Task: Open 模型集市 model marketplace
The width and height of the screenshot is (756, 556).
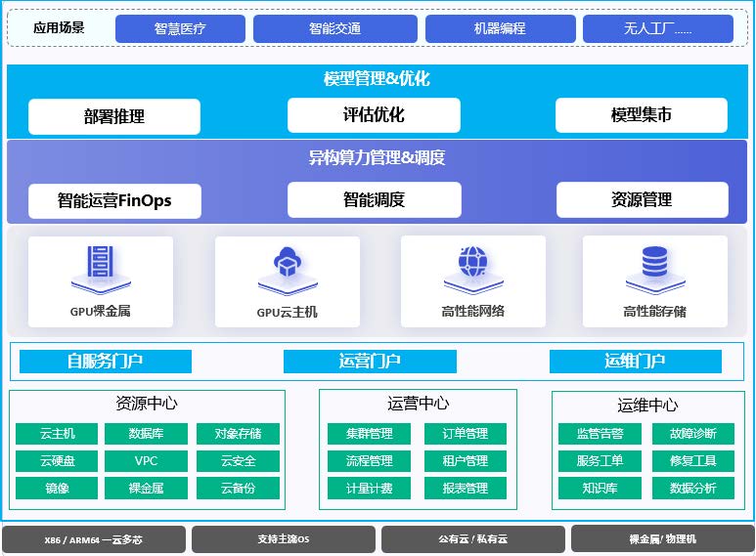Action: 641,115
